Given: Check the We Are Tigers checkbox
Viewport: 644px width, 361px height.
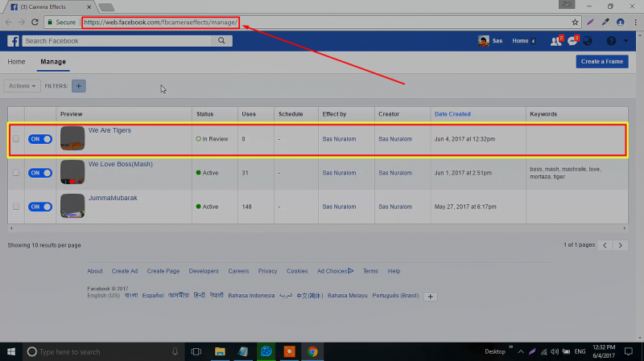Looking at the screenshot, I should (x=16, y=138).
